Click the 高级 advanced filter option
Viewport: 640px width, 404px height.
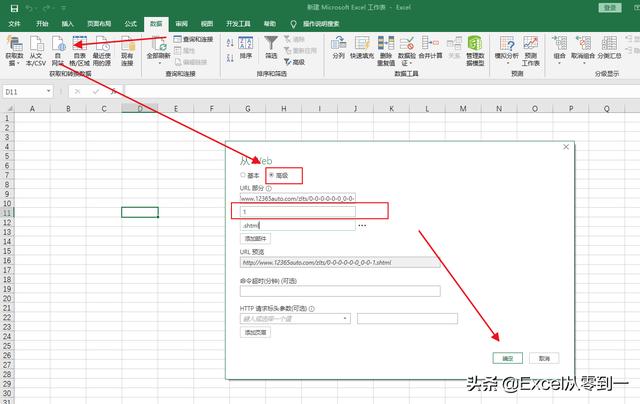coord(294,62)
